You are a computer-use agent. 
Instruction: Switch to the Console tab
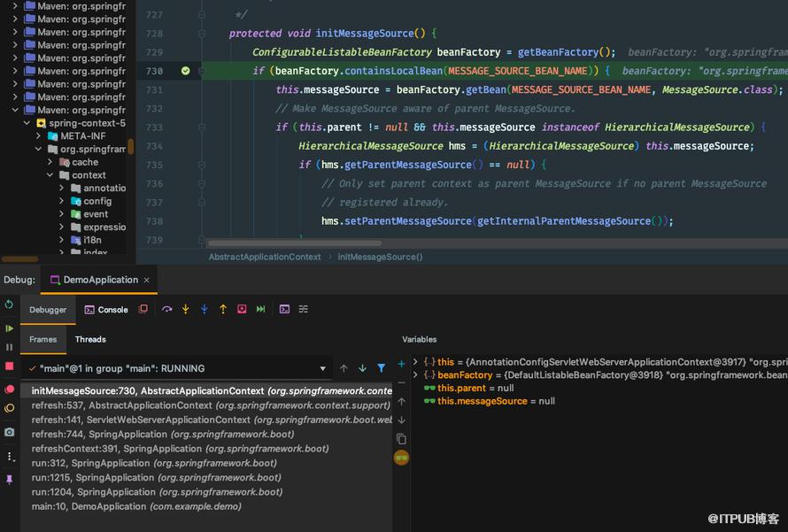coord(106,310)
